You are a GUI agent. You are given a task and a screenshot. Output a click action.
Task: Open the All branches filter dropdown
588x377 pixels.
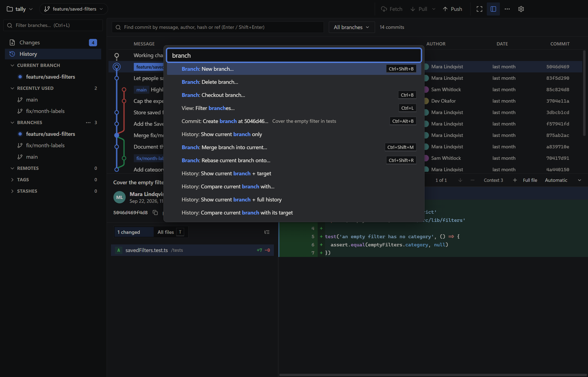(x=352, y=27)
